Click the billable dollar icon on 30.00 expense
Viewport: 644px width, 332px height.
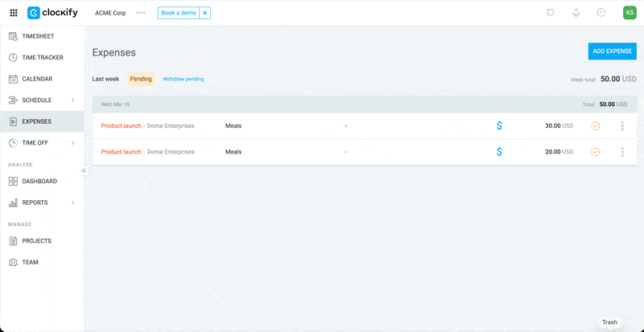(499, 126)
